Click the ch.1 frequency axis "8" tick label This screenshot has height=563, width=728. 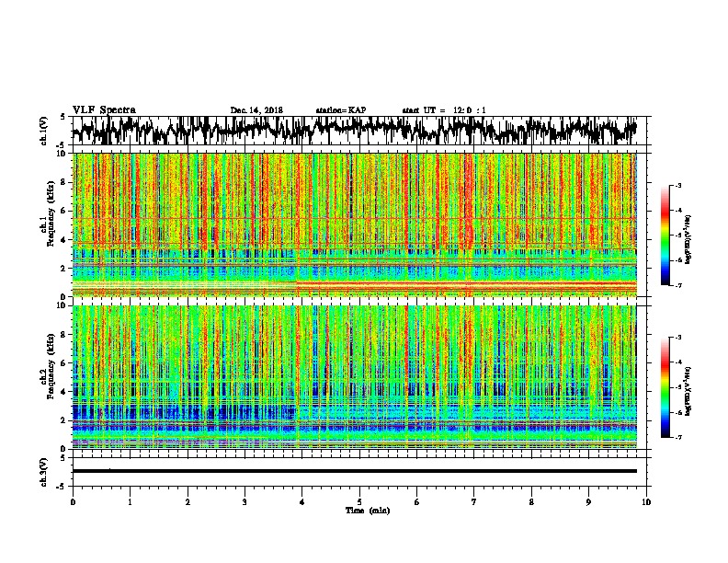click(x=63, y=182)
